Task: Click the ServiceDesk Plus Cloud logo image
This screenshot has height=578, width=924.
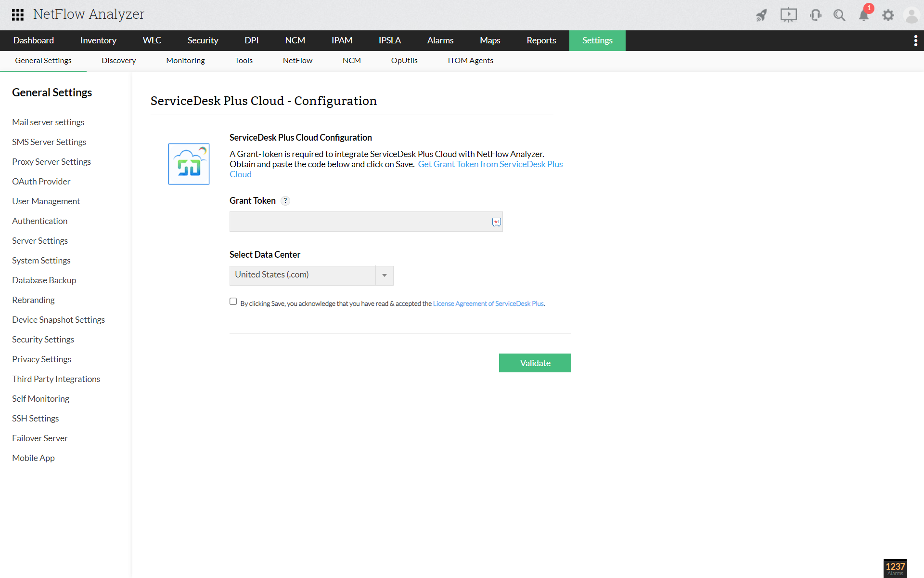Action: tap(189, 164)
